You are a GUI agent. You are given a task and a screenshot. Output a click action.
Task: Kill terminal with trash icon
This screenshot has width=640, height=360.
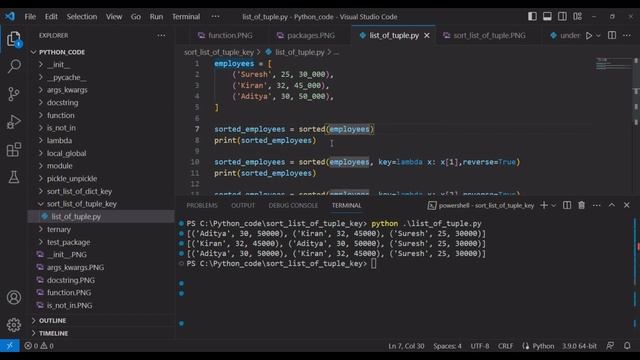tap(581, 205)
